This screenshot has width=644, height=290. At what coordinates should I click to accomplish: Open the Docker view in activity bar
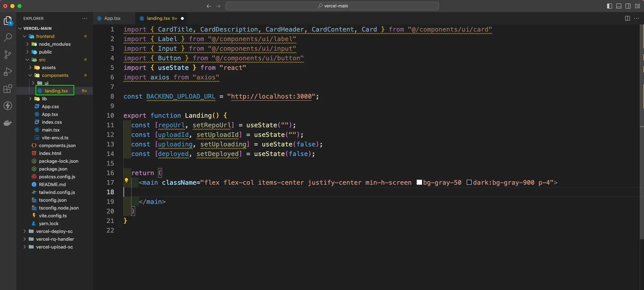click(8, 123)
